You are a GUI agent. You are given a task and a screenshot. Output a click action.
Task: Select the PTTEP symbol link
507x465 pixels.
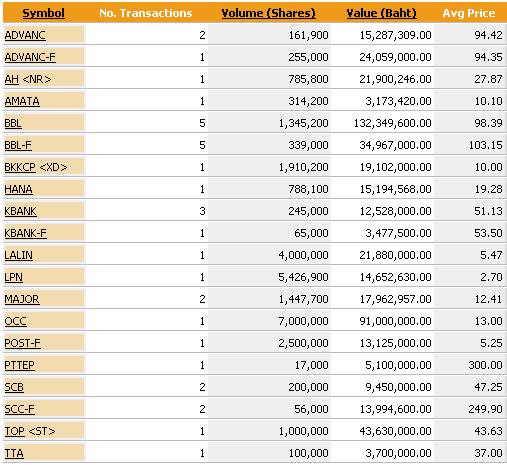click(x=19, y=365)
